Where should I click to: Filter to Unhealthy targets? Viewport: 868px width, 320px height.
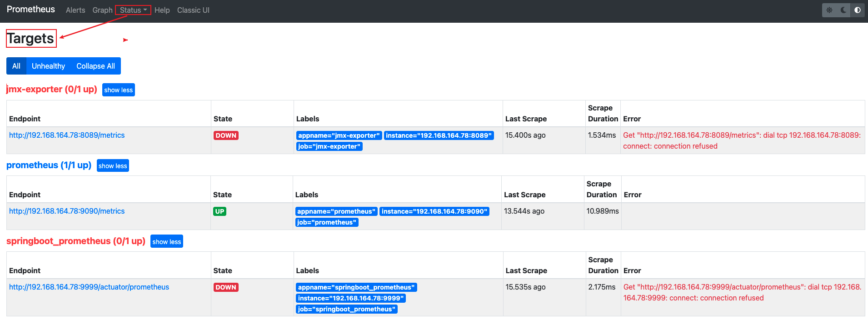[x=48, y=66]
